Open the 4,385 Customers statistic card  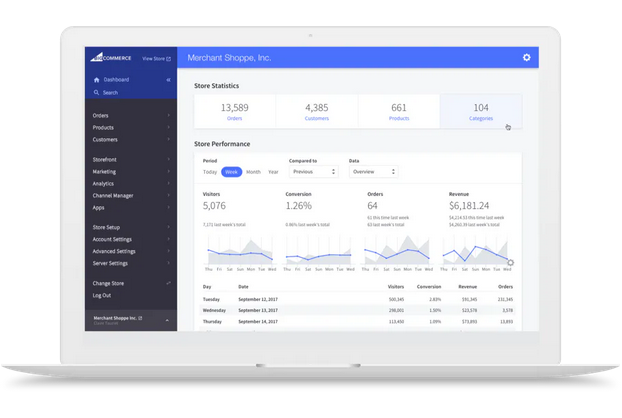point(317,111)
